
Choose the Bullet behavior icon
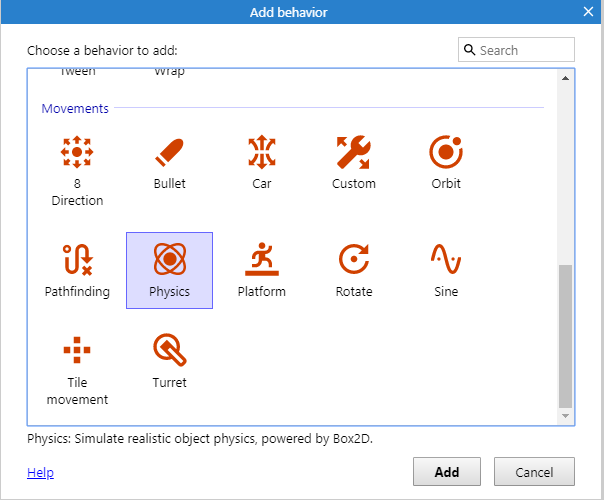coord(169,153)
